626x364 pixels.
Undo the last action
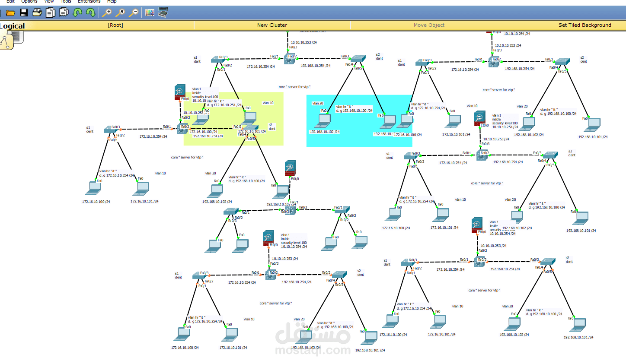(x=77, y=12)
